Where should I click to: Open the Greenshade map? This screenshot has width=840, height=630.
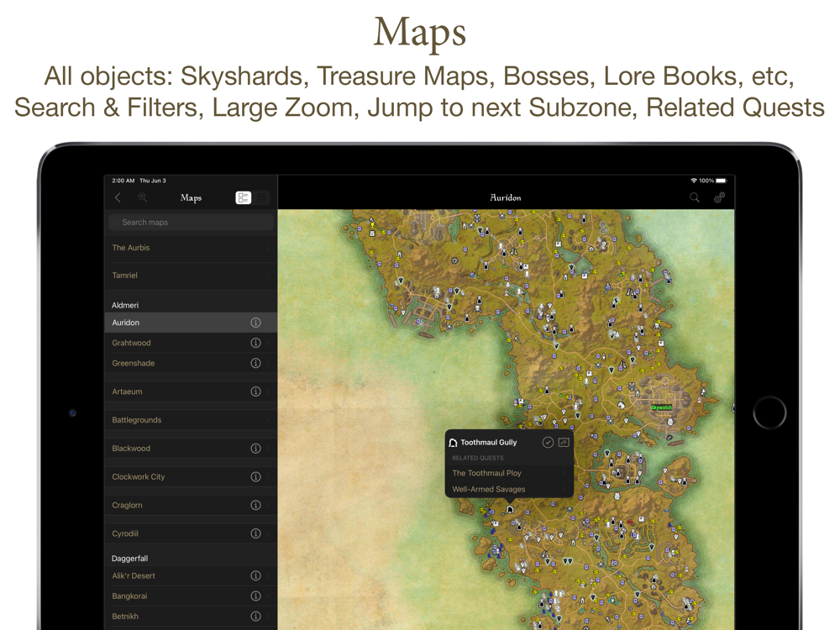[x=191, y=363]
